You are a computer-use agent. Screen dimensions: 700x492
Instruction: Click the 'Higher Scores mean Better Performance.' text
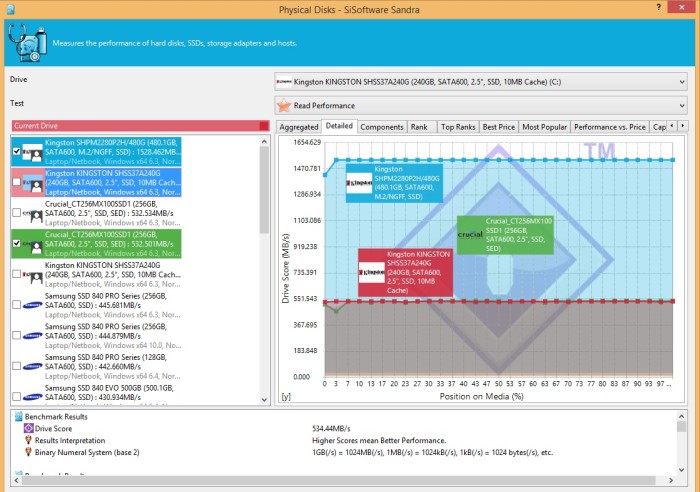[379, 441]
